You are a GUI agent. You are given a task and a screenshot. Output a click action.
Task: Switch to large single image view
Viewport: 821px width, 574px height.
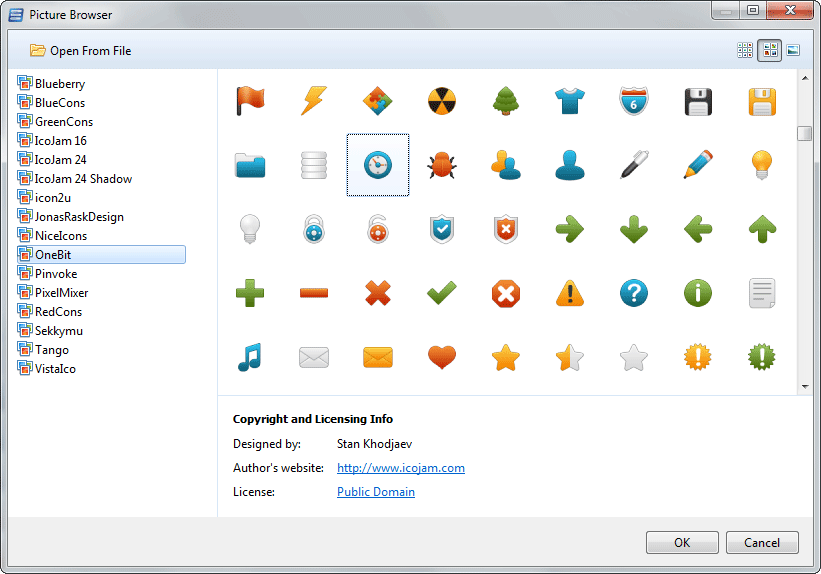pyautogui.click(x=793, y=50)
